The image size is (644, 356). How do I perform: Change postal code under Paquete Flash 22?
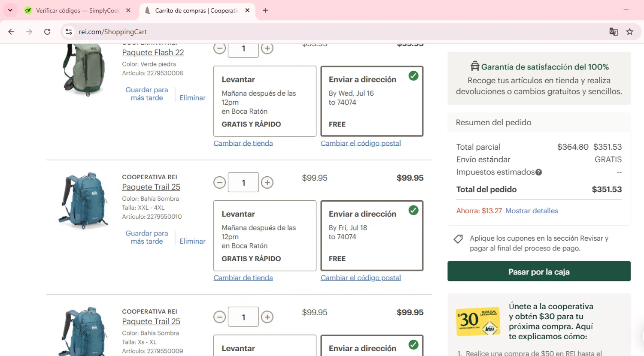coord(361,143)
